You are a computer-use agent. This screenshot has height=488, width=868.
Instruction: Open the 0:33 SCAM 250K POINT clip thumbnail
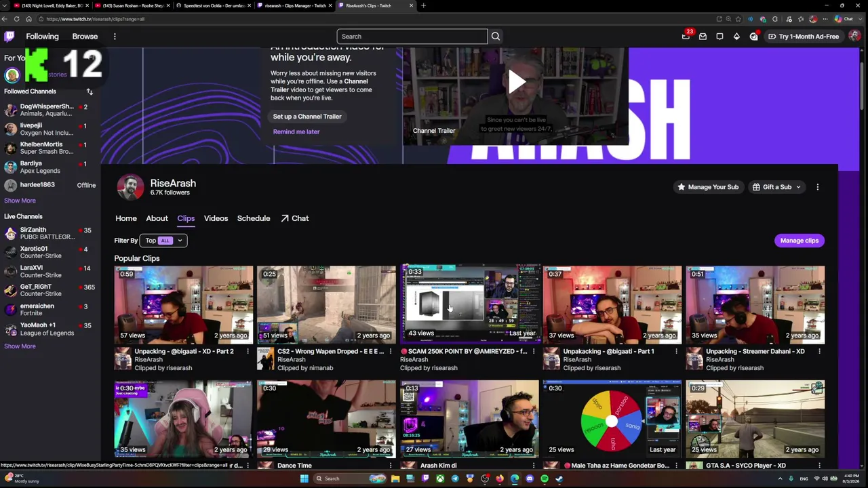pos(471,302)
